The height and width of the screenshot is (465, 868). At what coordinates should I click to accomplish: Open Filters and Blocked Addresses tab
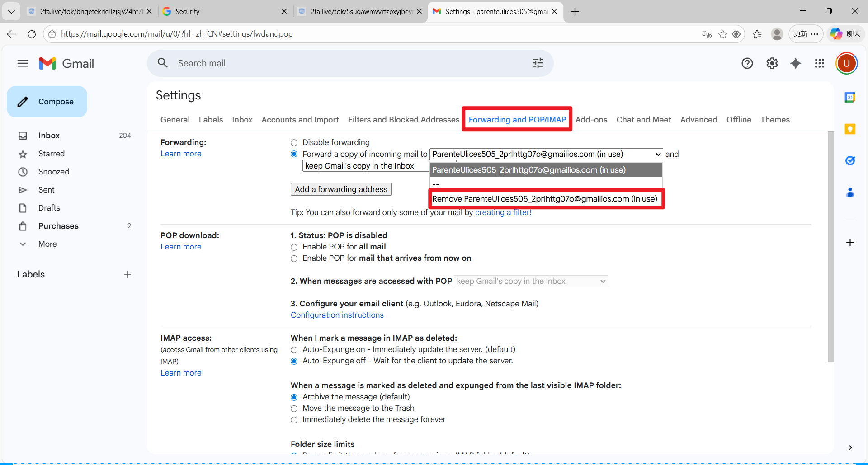point(403,120)
